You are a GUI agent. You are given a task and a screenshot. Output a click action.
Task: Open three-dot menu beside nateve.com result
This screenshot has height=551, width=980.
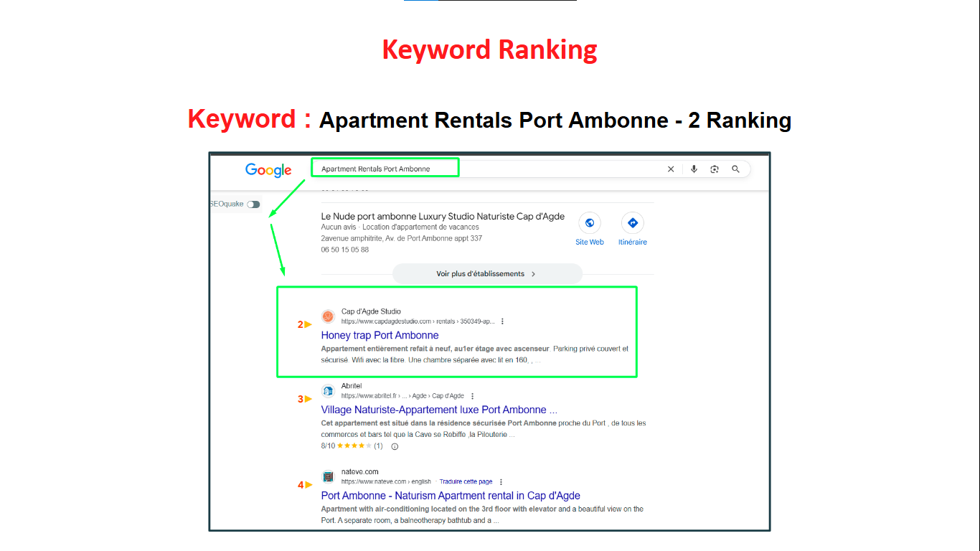501,482
